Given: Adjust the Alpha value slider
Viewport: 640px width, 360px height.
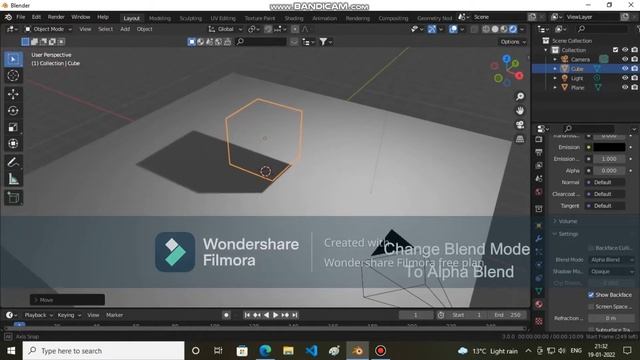Looking at the screenshot, I should point(609,171).
